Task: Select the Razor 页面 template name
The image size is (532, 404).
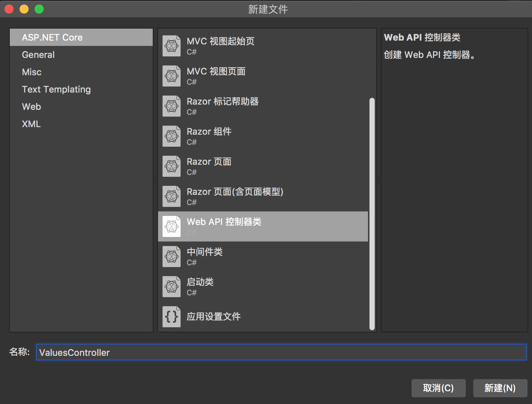Action: click(209, 161)
